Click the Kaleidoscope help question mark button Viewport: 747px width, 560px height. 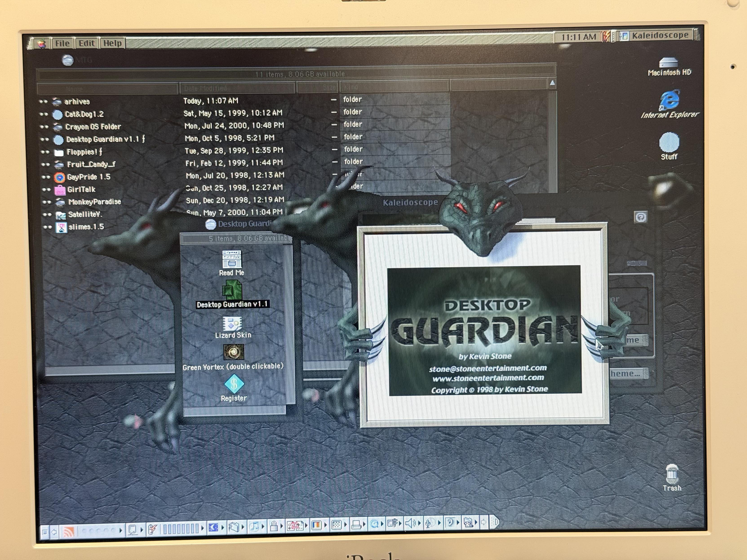(x=640, y=217)
